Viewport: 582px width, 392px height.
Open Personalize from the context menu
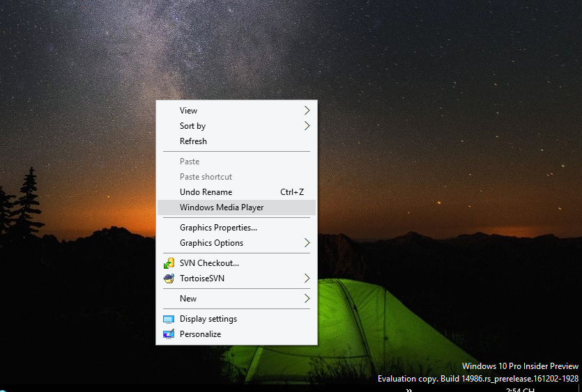(236, 334)
